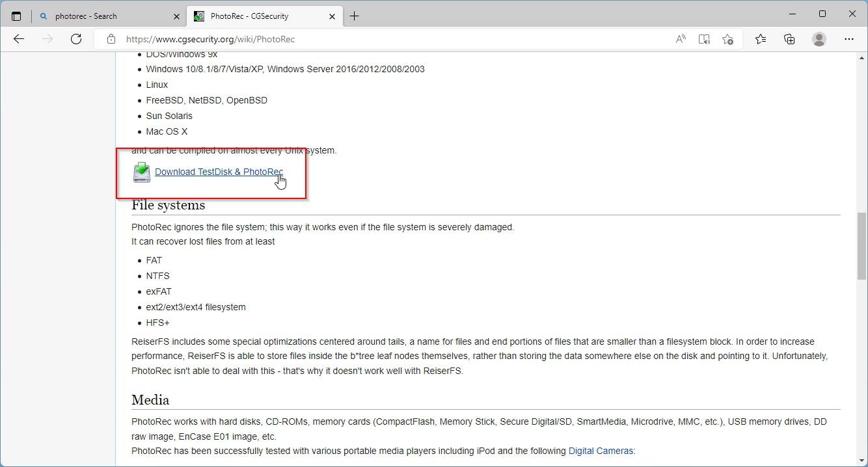Click the Windows 10/8.1/8/7/Vista/XP list item
The height and width of the screenshot is (467, 868).
(x=285, y=69)
